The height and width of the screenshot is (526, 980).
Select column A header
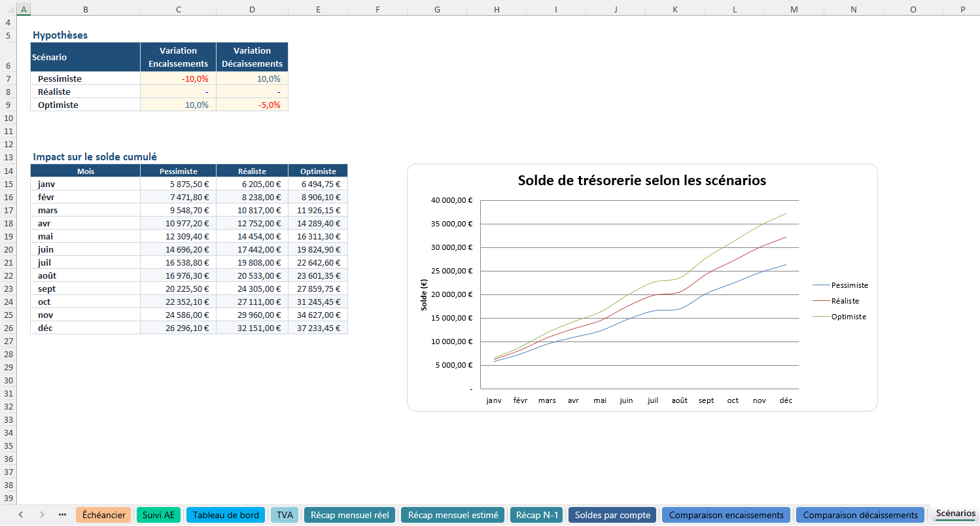click(x=24, y=9)
